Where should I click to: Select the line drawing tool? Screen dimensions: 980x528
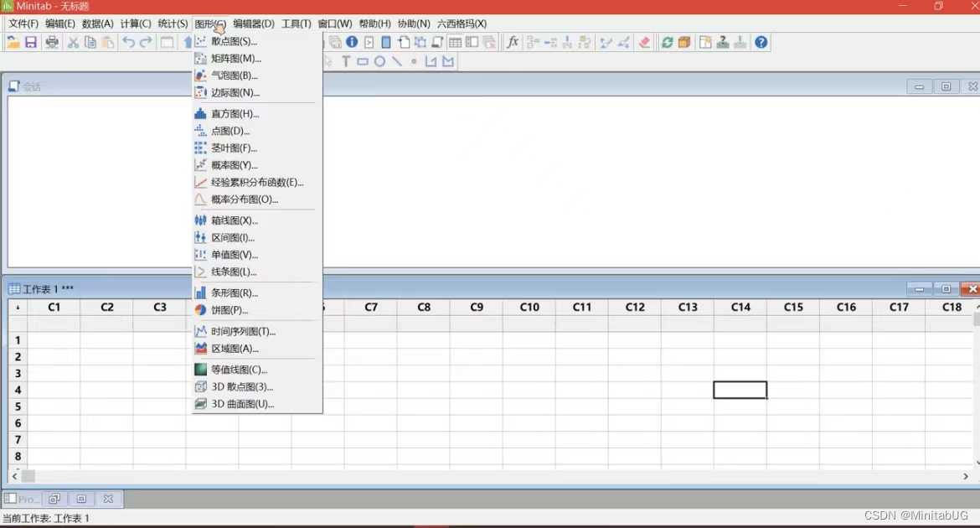[x=397, y=61]
